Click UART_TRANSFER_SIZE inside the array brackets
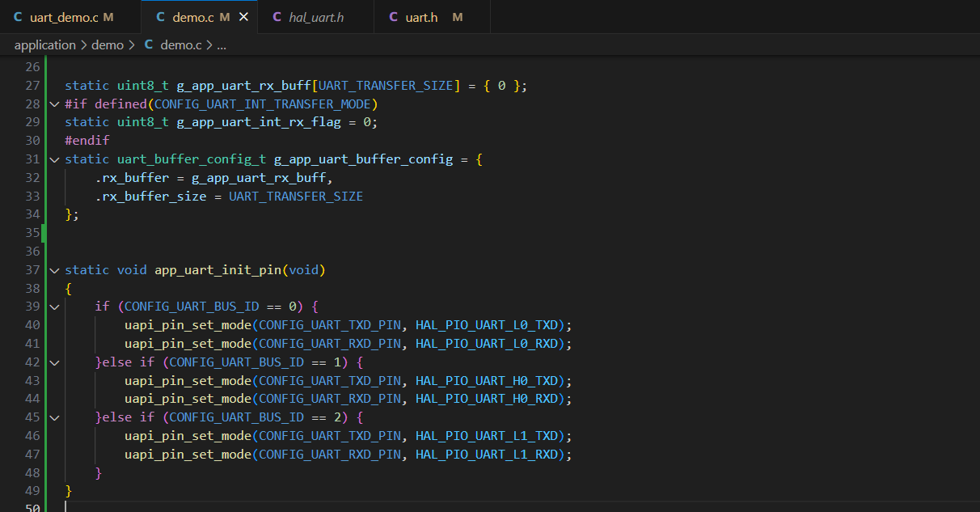 [x=386, y=86]
